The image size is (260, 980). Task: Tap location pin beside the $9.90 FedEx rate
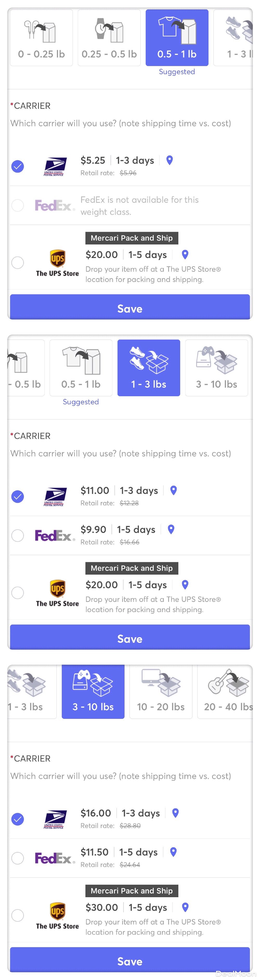(x=171, y=529)
